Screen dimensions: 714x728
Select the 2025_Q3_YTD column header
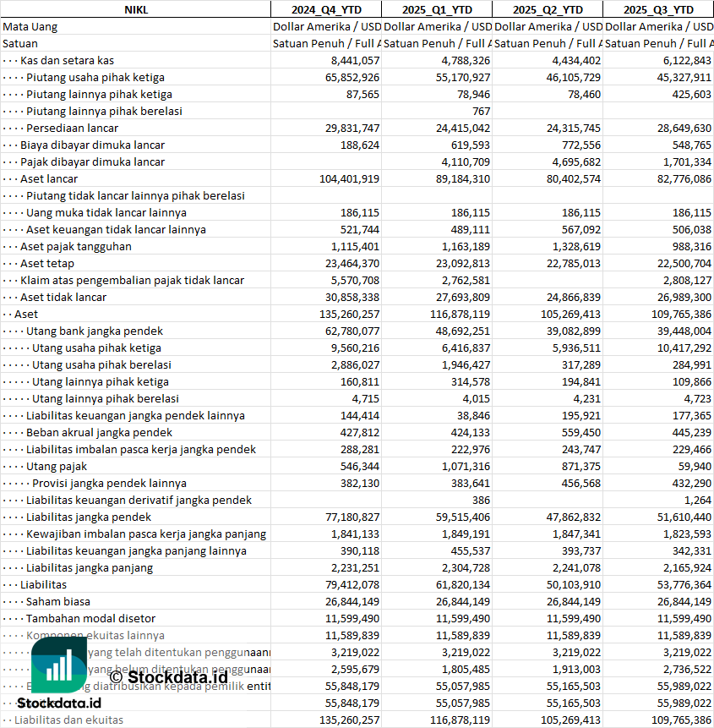pyautogui.click(x=658, y=10)
